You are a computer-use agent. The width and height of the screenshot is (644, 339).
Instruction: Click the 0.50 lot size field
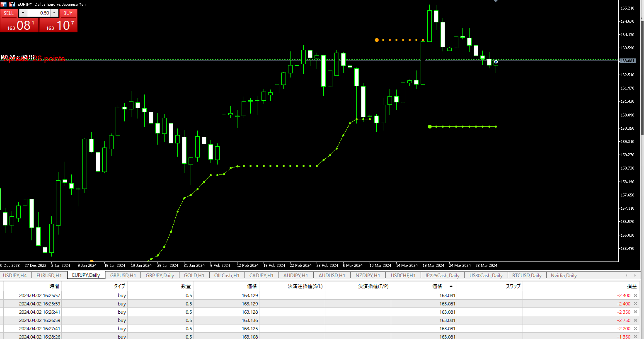[x=39, y=13]
